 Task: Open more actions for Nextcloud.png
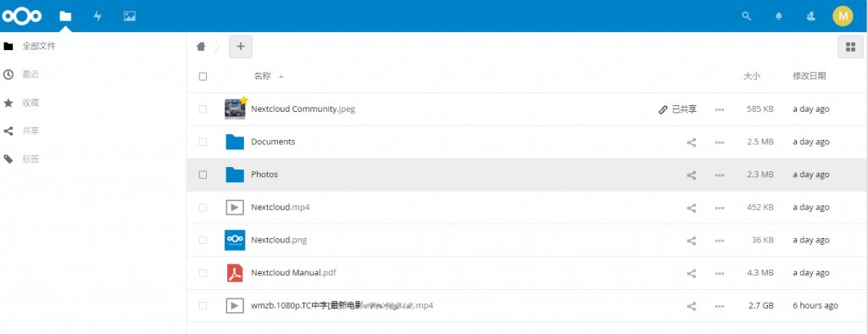click(720, 241)
